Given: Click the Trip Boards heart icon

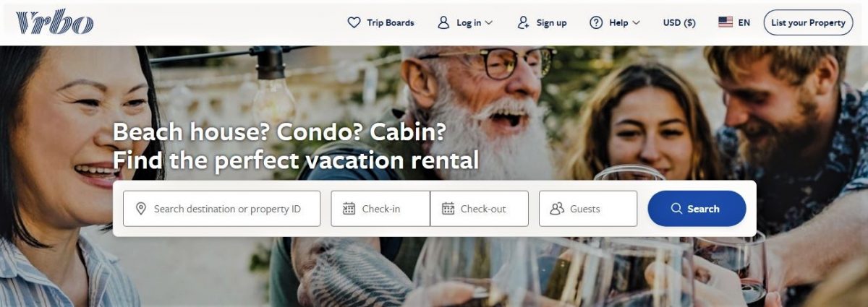Looking at the screenshot, I should pyautogui.click(x=354, y=22).
